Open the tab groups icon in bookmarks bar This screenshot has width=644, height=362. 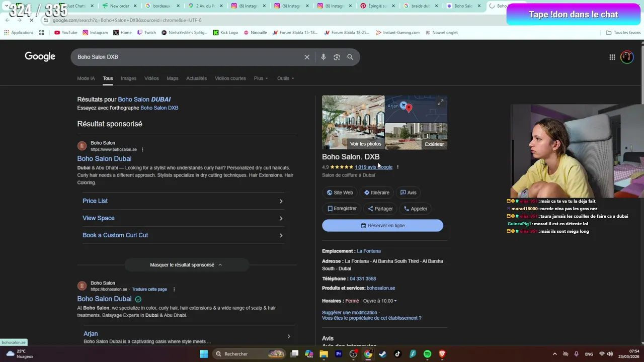[x=42, y=32]
